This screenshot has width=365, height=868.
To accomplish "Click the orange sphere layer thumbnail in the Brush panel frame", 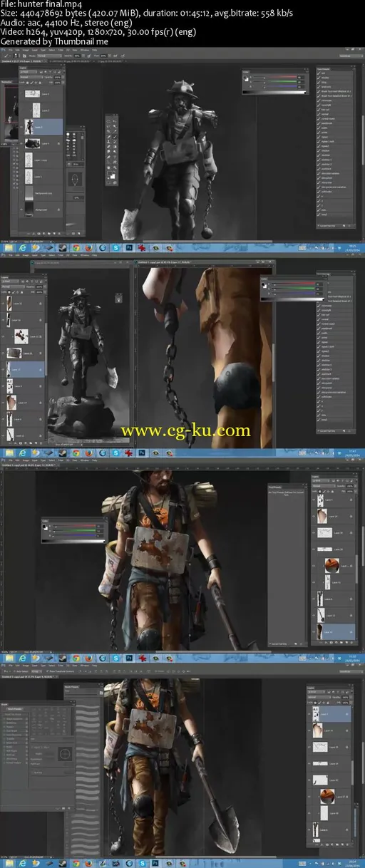I will [327, 796].
